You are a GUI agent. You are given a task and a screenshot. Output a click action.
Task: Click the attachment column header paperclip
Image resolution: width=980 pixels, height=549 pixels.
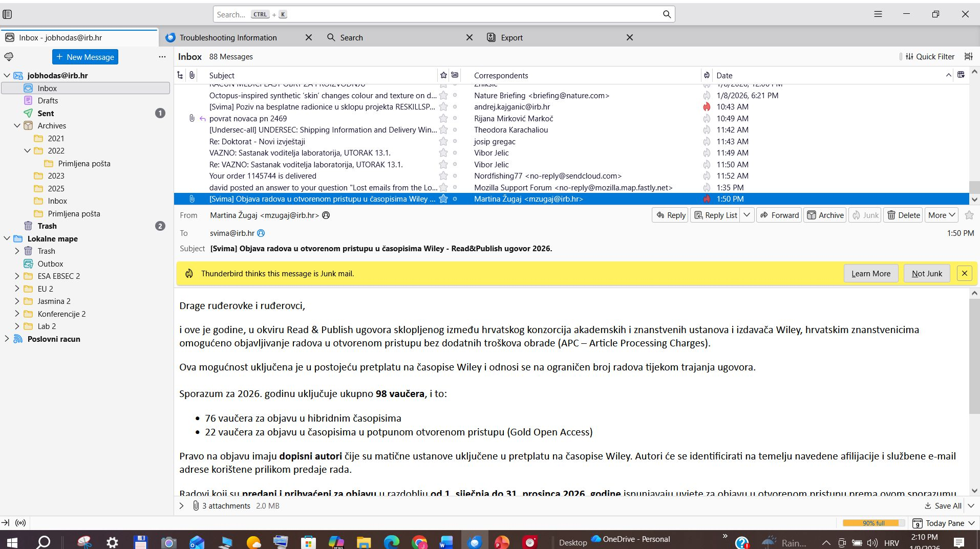[192, 75]
